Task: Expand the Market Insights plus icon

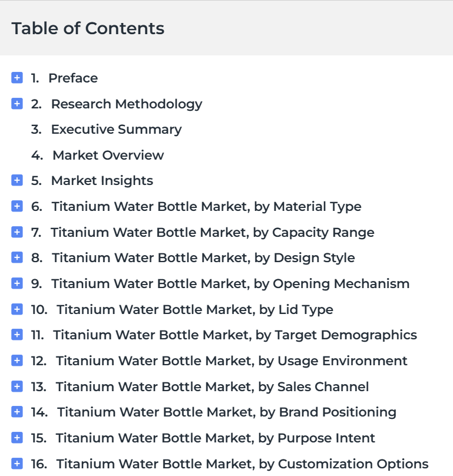Action: 17,180
